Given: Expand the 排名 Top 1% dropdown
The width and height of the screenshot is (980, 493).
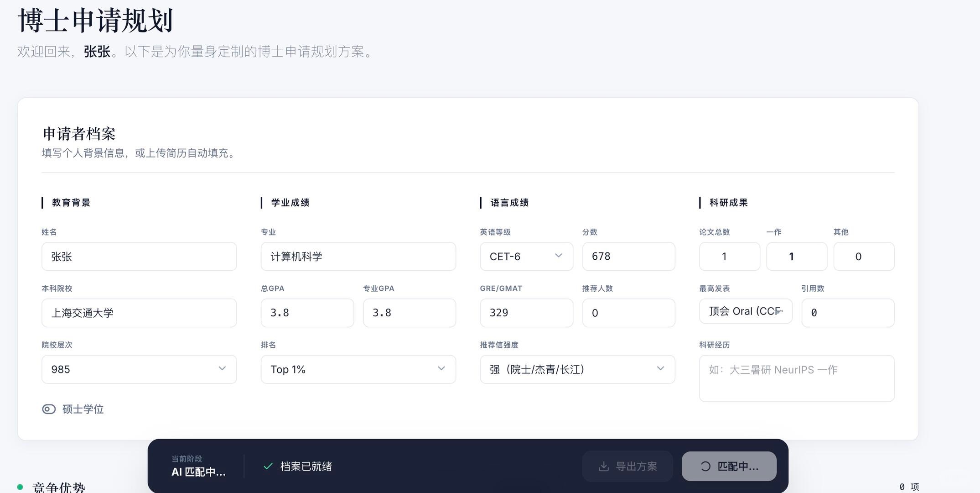Looking at the screenshot, I should point(358,369).
